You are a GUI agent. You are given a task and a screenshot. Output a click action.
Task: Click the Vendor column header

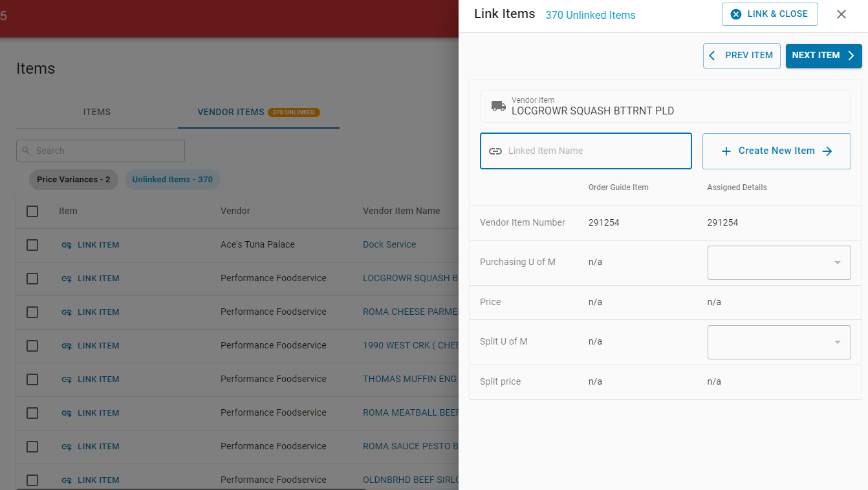(x=235, y=211)
